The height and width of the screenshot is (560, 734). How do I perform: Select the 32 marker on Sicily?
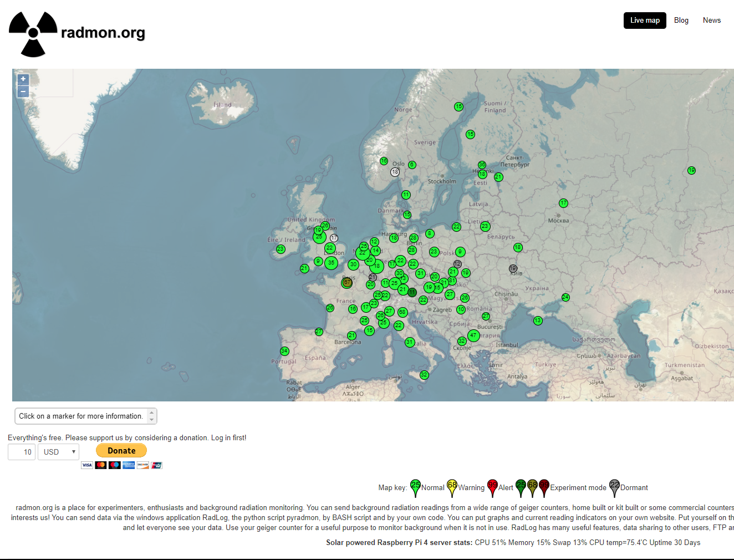(x=424, y=375)
